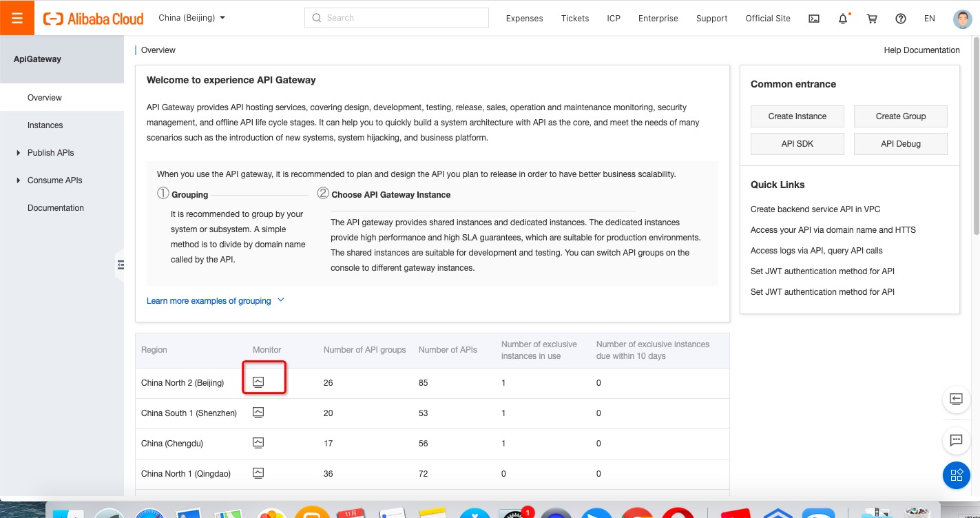Open the blue floating apps grid button
The image size is (980, 518).
coord(956,475)
